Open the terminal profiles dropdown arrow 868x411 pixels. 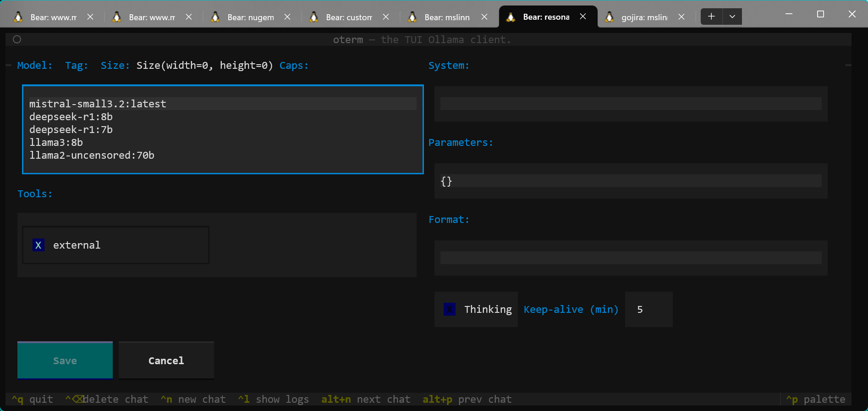pos(732,17)
